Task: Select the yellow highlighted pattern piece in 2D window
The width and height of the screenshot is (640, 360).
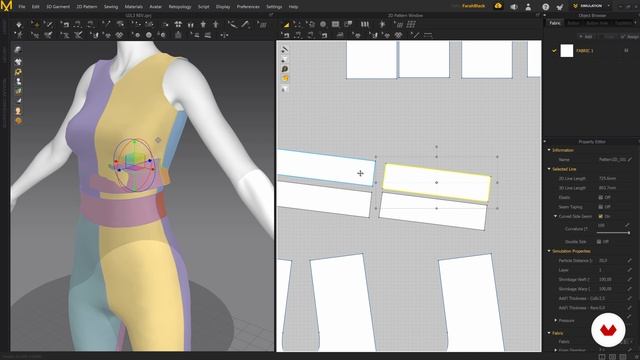Action: pyautogui.click(x=437, y=183)
